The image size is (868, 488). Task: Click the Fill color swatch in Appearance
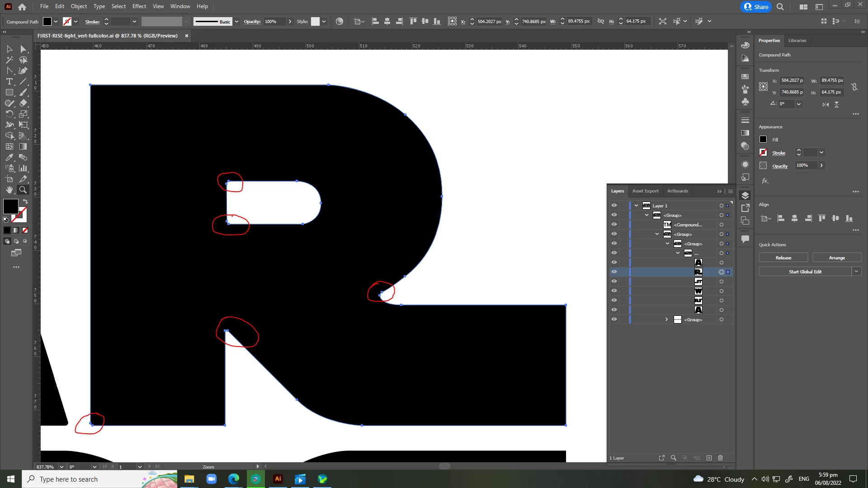point(763,140)
